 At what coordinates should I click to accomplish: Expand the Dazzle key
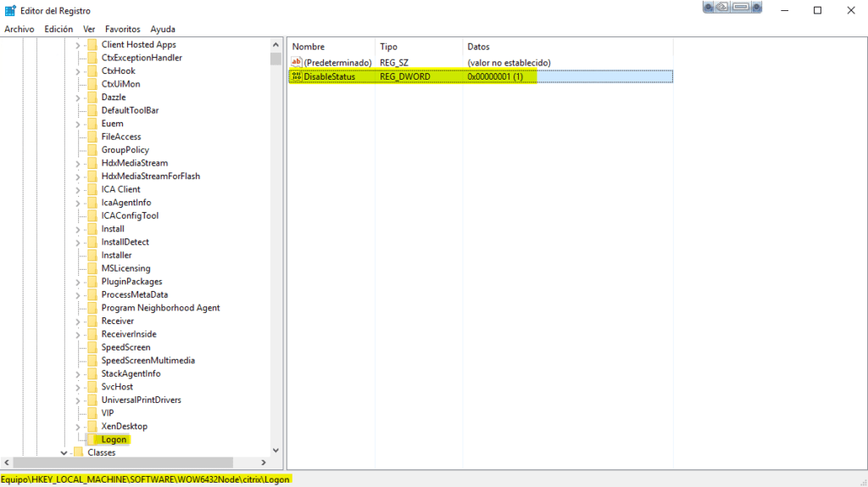coord(78,98)
